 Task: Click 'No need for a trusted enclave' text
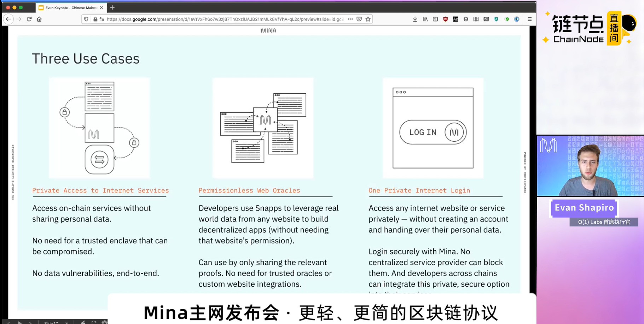(x=100, y=246)
